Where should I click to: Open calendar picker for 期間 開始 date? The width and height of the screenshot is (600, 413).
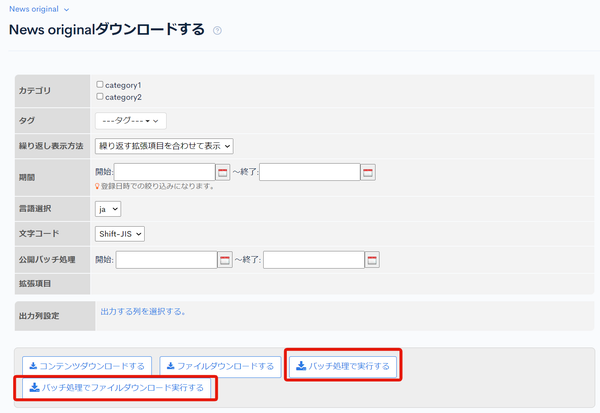point(223,172)
